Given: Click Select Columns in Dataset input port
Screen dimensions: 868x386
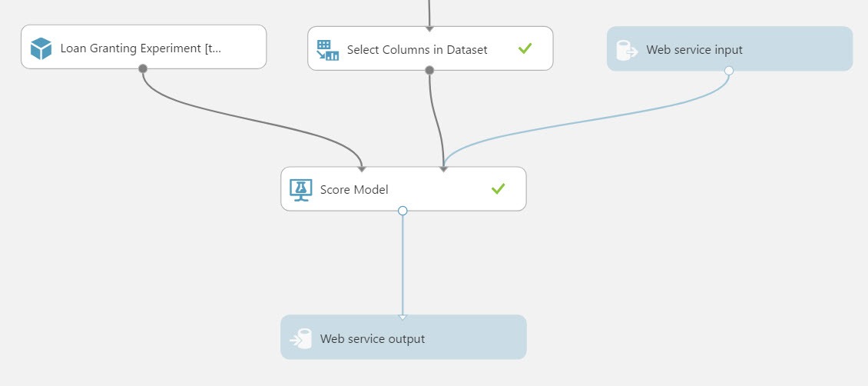Looking at the screenshot, I should click(429, 28).
